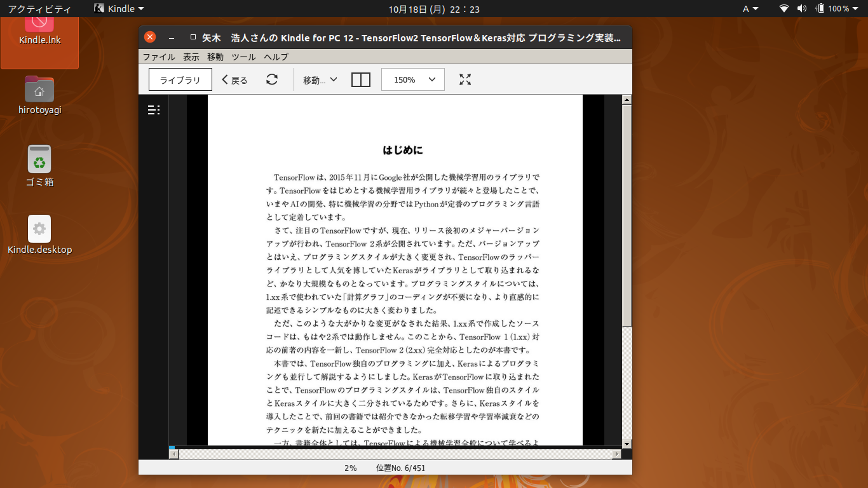Click the refresh sync icon in toolbar
This screenshot has width=868, height=488.
[272, 79]
